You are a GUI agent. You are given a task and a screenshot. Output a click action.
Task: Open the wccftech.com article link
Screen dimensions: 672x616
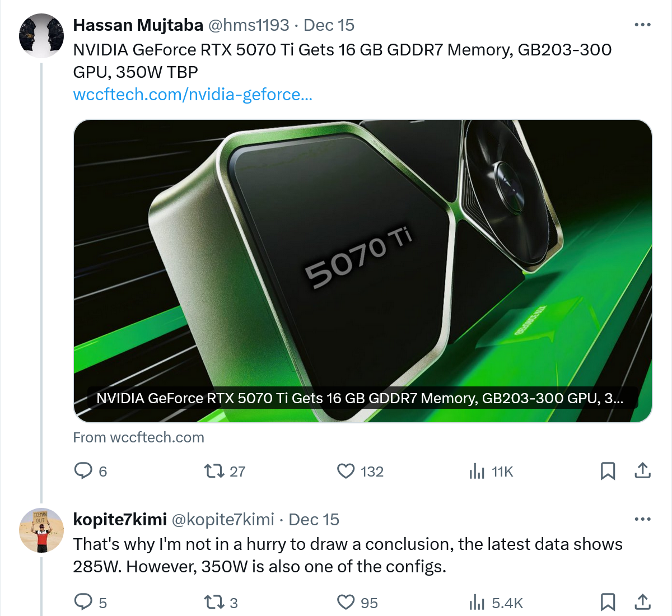coord(193,94)
